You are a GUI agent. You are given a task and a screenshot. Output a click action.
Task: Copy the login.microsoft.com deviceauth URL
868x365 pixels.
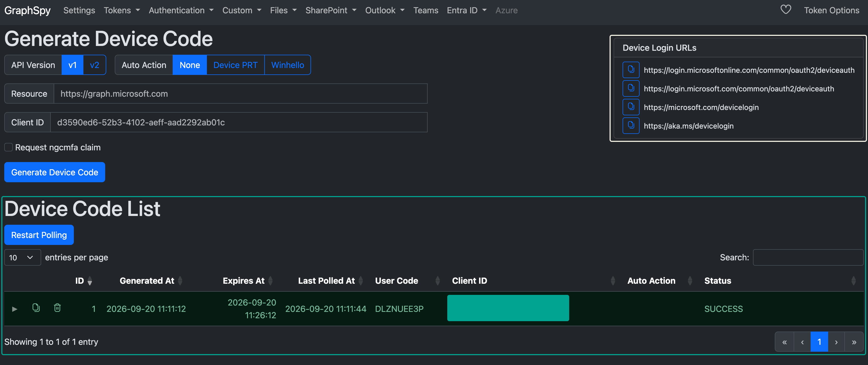pos(631,88)
